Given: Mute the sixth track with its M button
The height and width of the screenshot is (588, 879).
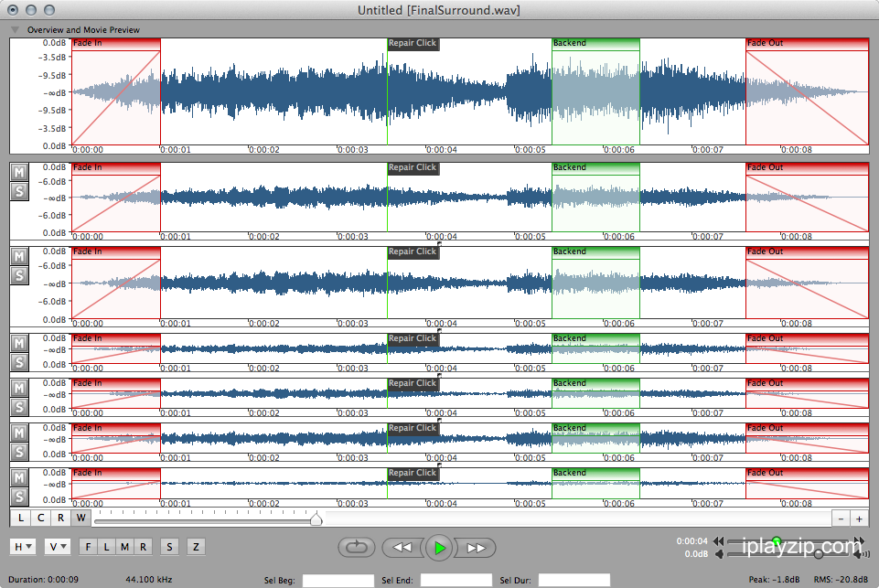Looking at the screenshot, I should (19, 478).
